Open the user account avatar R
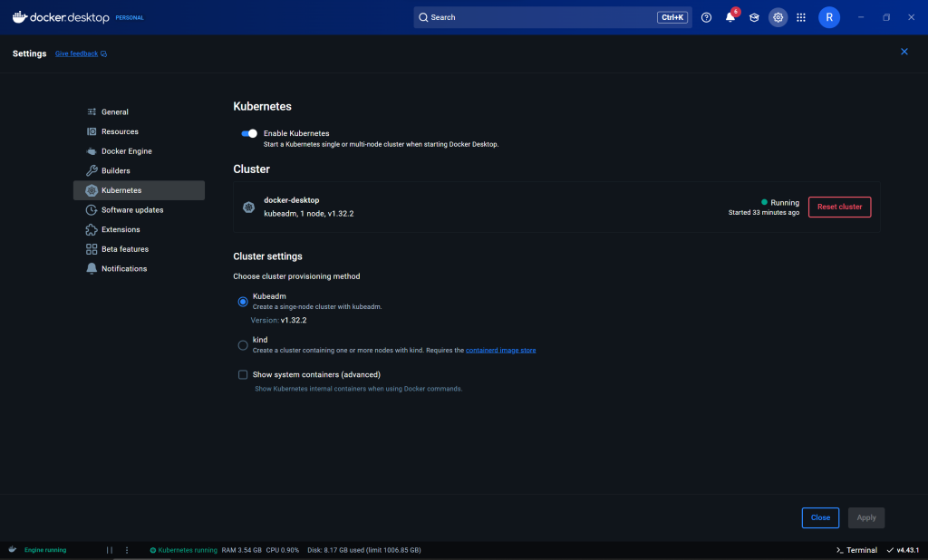This screenshot has height=560, width=928. click(x=829, y=17)
